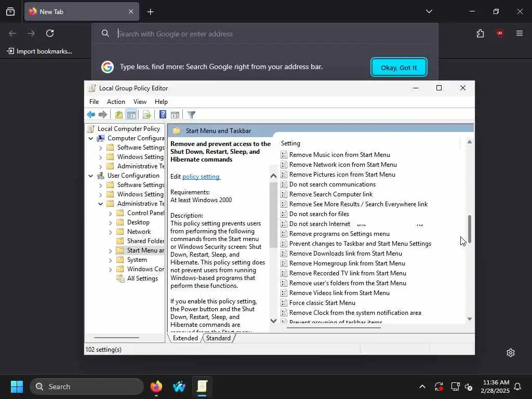
Task: Select Force classic Start Menu setting
Action: (x=322, y=303)
